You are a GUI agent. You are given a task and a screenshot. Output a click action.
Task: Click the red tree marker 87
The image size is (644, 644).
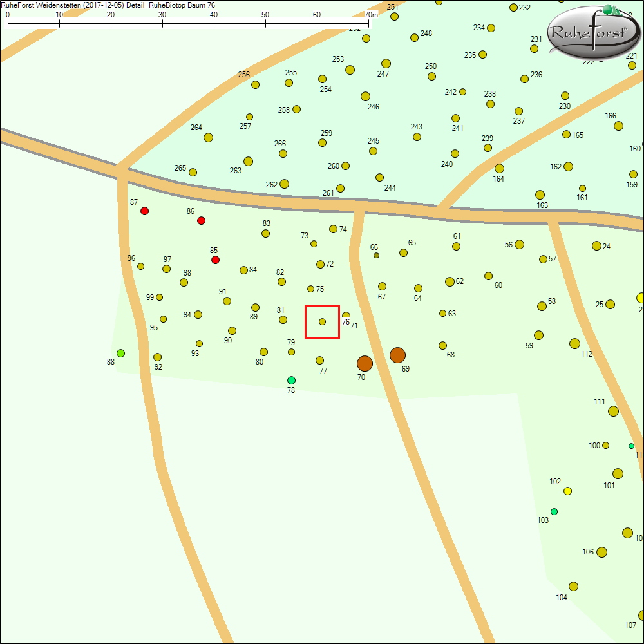pos(145,211)
